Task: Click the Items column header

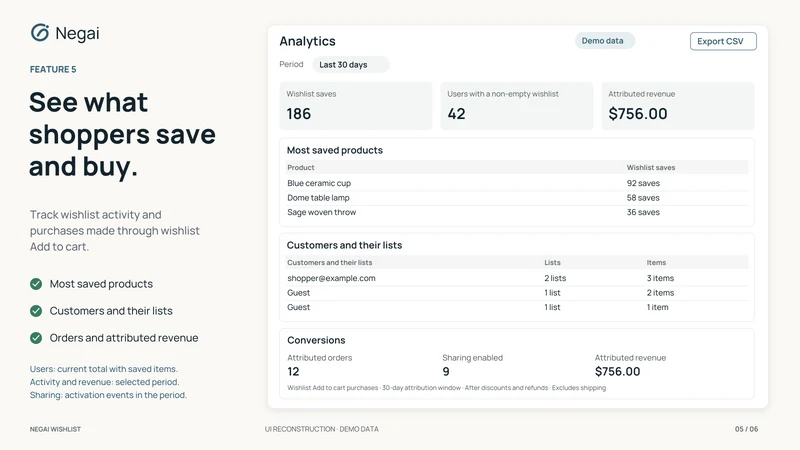Action: (x=656, y=262)
